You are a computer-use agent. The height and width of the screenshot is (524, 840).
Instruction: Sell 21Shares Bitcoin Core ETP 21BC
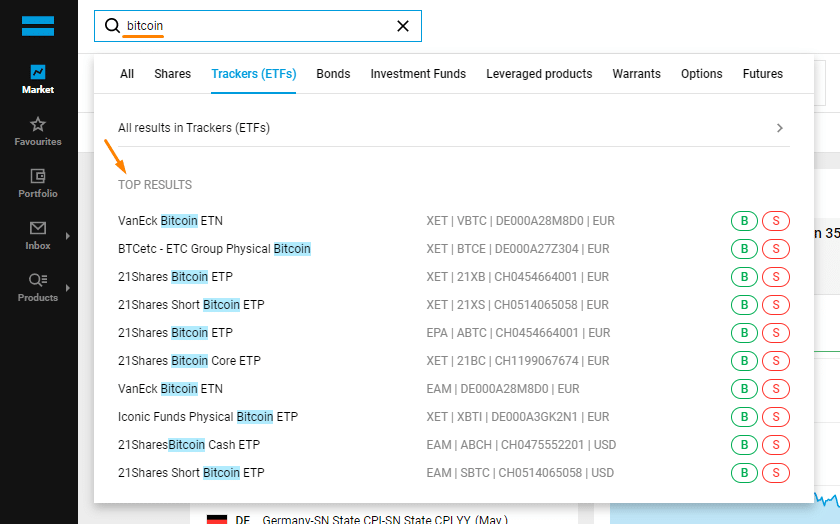[776, 361]
